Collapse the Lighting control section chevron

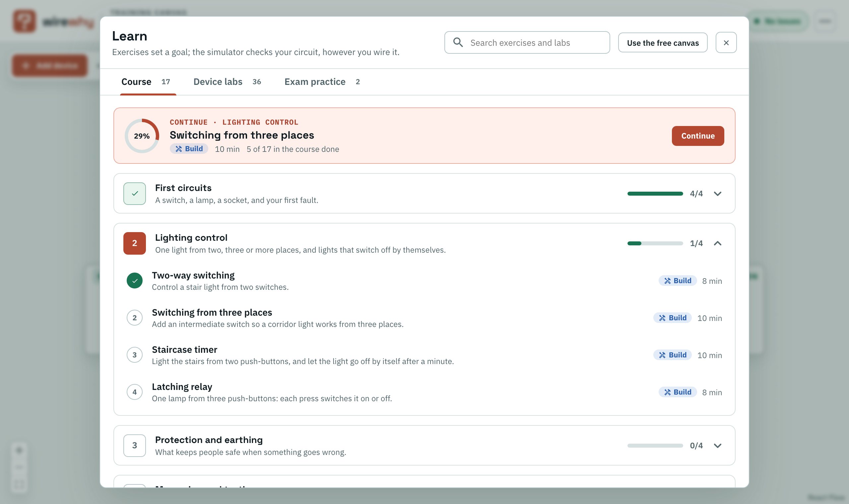(717, 243)
